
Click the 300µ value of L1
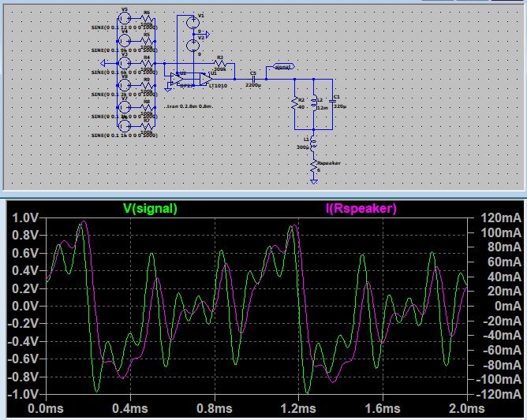303,147
